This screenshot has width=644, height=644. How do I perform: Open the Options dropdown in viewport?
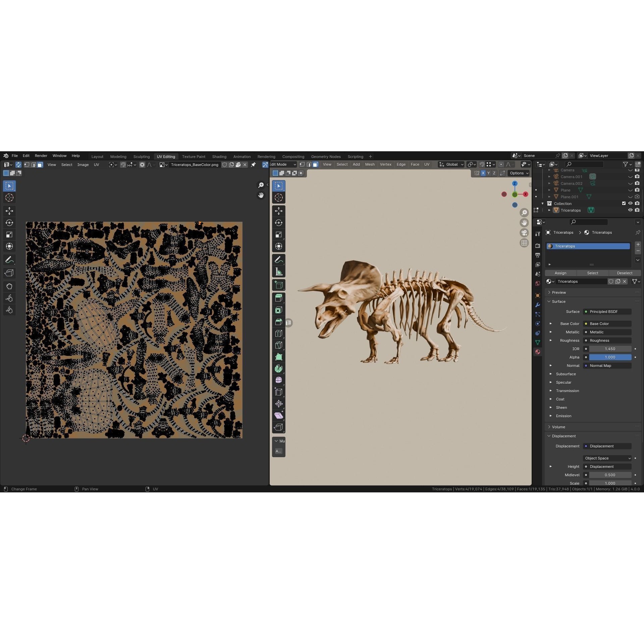tap(519, 173)
